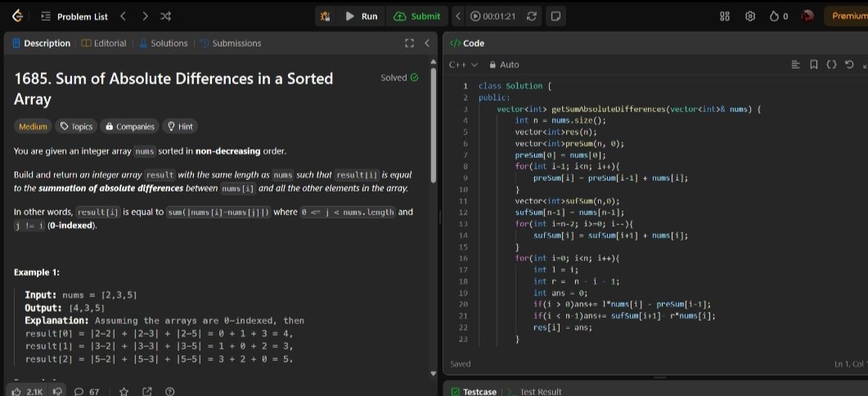Collapse the description panel chevron
The height and width of the screenshot is (396, 868).
point(427,43)
